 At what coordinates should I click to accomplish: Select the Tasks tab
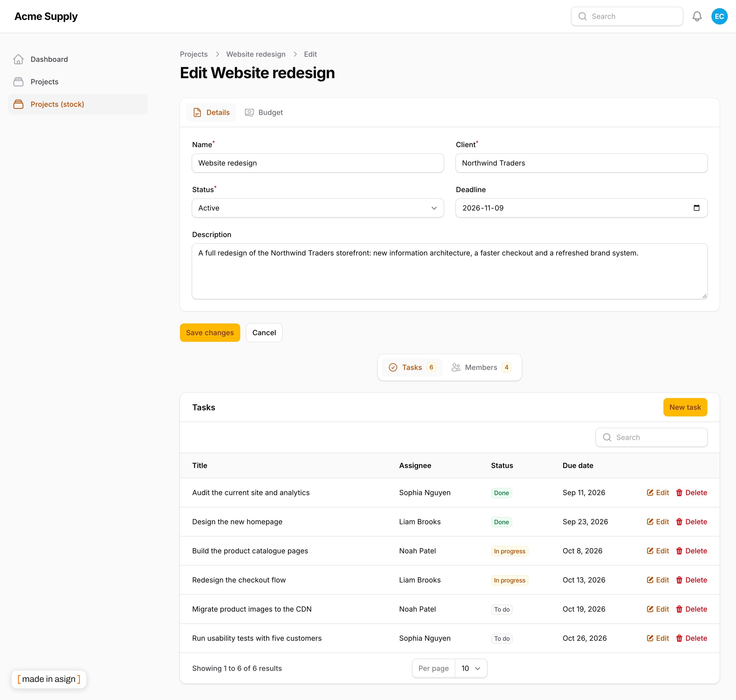click(412, 368)
